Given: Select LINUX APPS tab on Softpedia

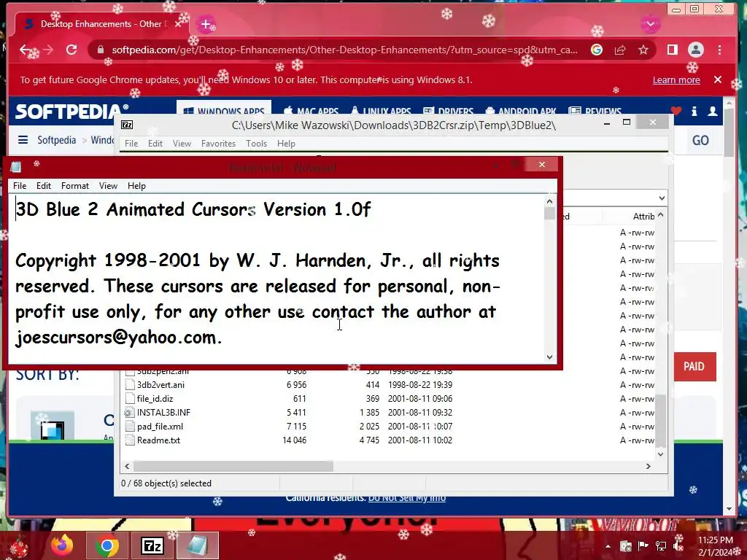Looking at the screenshot, I should [x=381, y=111].
